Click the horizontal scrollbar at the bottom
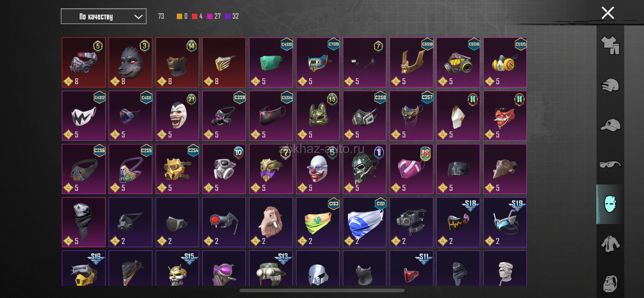 [x=322, y=290]
